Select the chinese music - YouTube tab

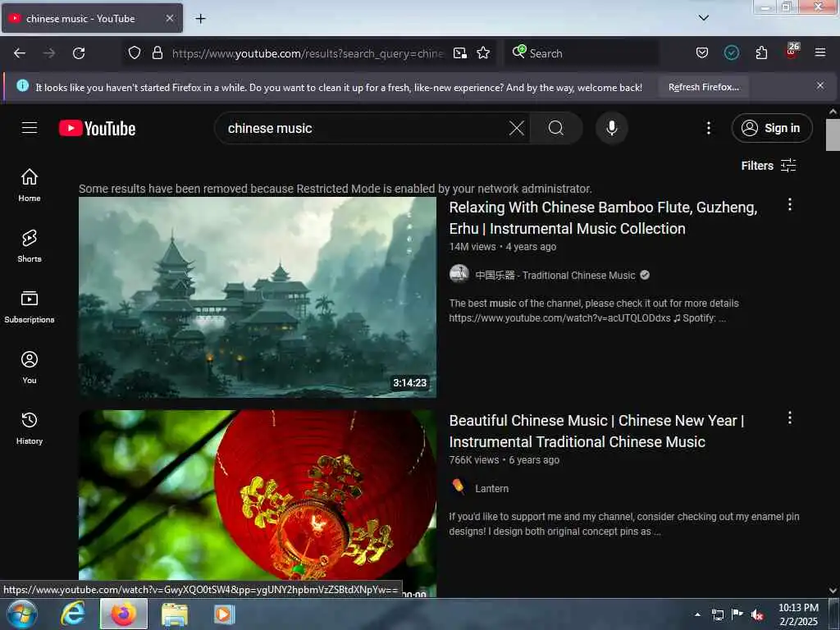92,19
